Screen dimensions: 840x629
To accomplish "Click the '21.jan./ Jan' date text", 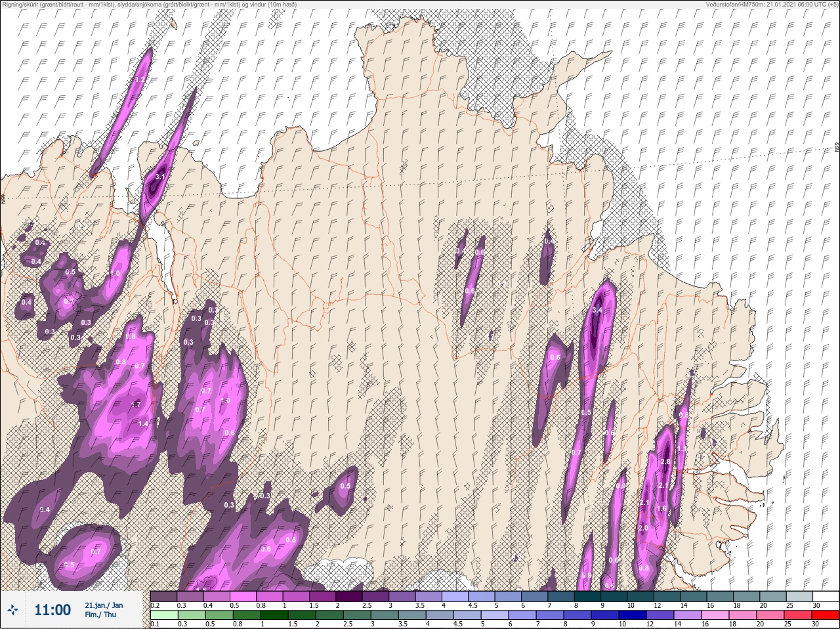I will coord(104,605).
